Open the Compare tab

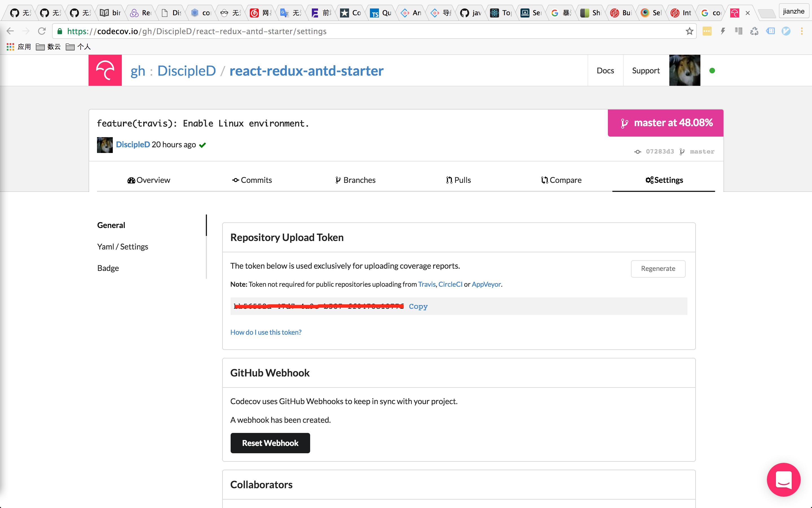coord(561,180)
